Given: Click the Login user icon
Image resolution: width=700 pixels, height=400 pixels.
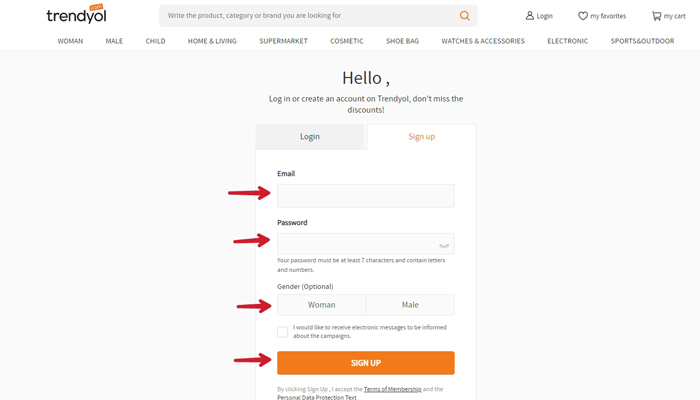Looking at the screenshot, I should [530, 16].
